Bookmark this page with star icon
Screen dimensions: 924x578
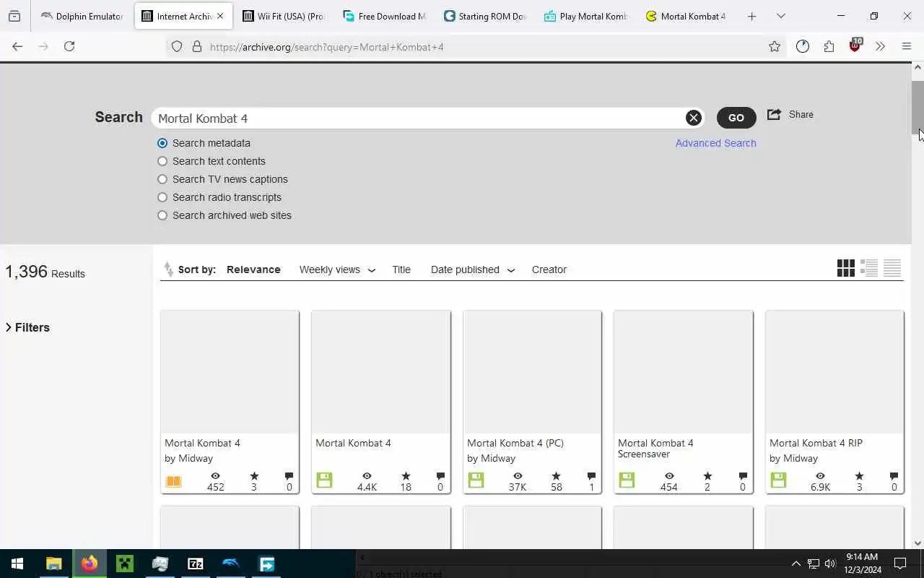[x=775, y=46]
